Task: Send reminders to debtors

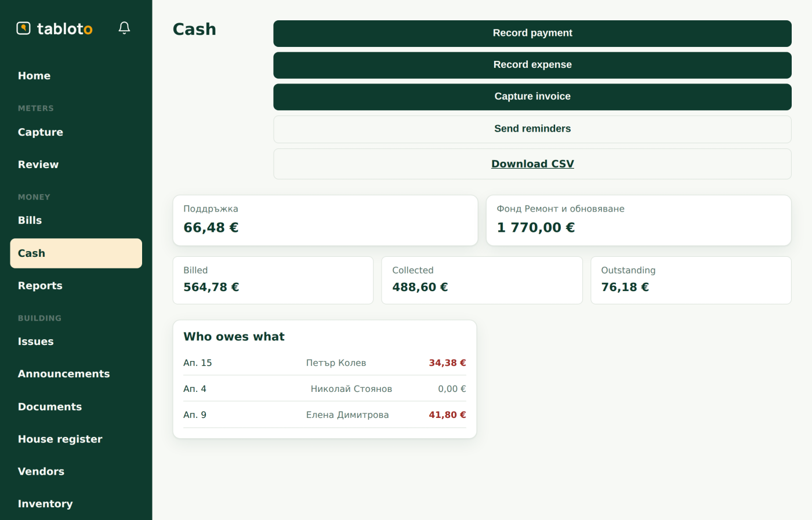Action: click(532, 129)
